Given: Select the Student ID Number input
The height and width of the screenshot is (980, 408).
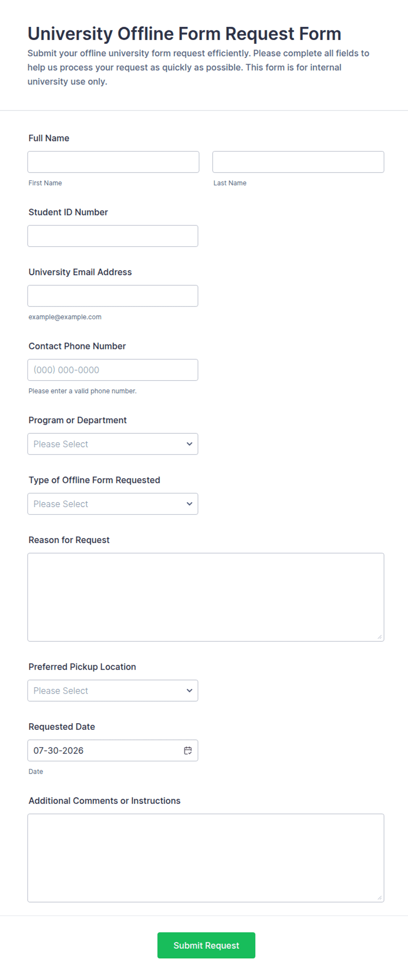Looking at the screenshot, I should coord(113,236).
